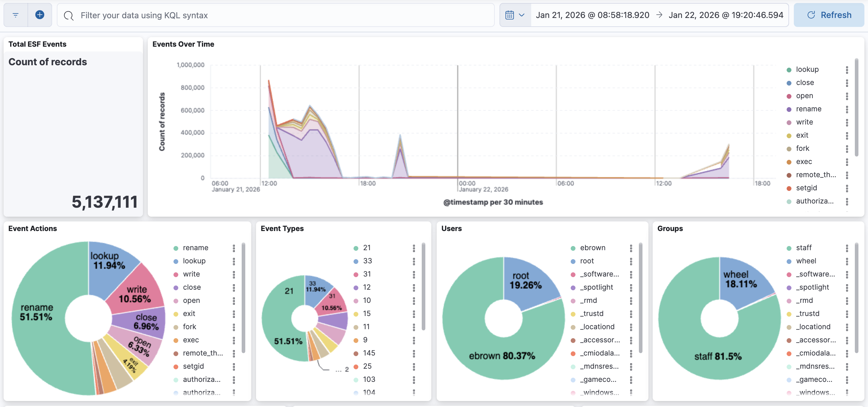Open the calendar date quick menu
Image resolution: width=868 pixels, height=407 pixels.
[515, 15]
